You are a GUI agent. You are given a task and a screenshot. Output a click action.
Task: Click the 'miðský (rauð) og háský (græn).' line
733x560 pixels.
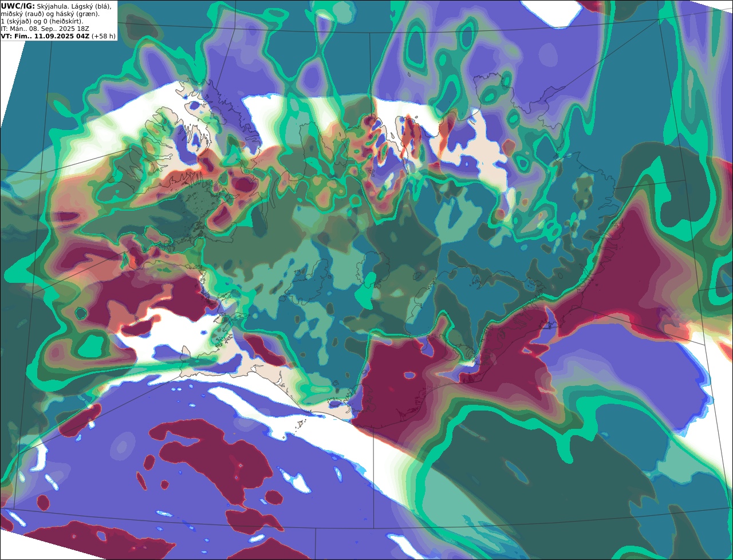(50, 13)
